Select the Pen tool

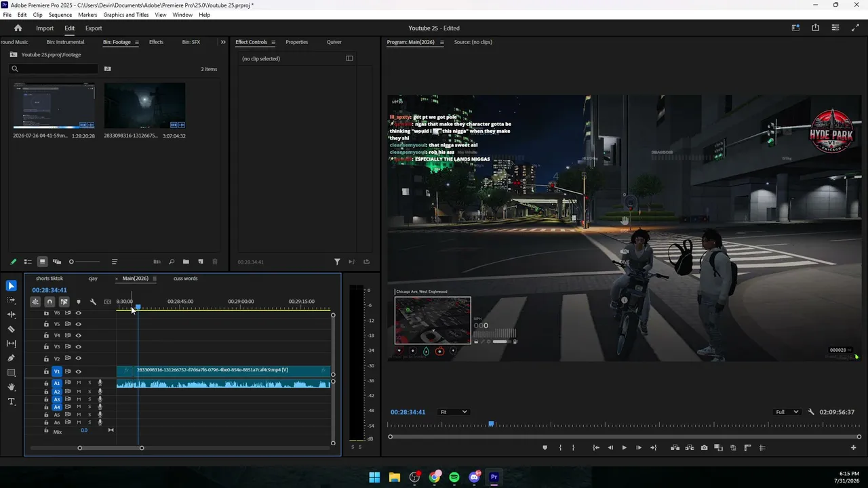11,358
